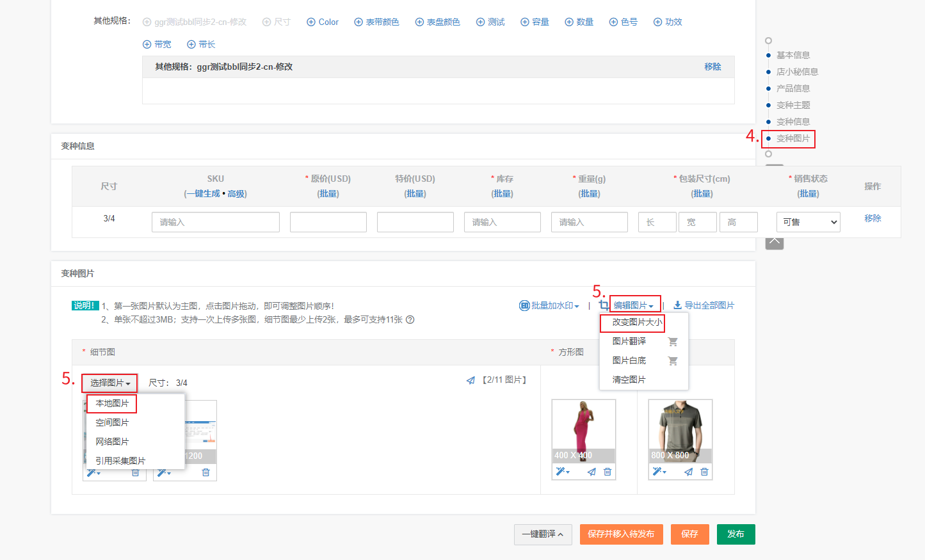Select 改变图片大小 in the edit menu
Screen dimensions: 925x560
(636, 323)
